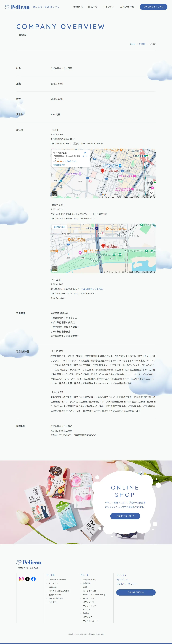This screenshot has height=644, width=172.
Task: Open the 会社情報 menu in header
Action: (x=78, y=7)
